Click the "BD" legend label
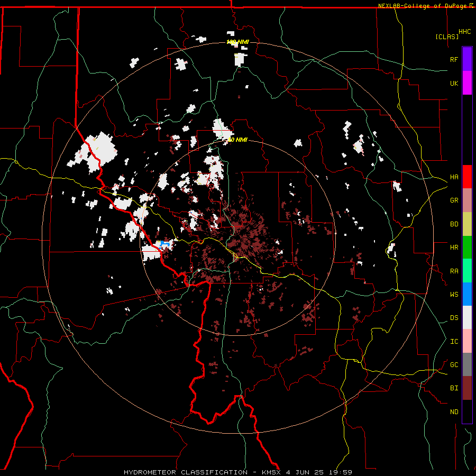 click(x=454, y=224)
